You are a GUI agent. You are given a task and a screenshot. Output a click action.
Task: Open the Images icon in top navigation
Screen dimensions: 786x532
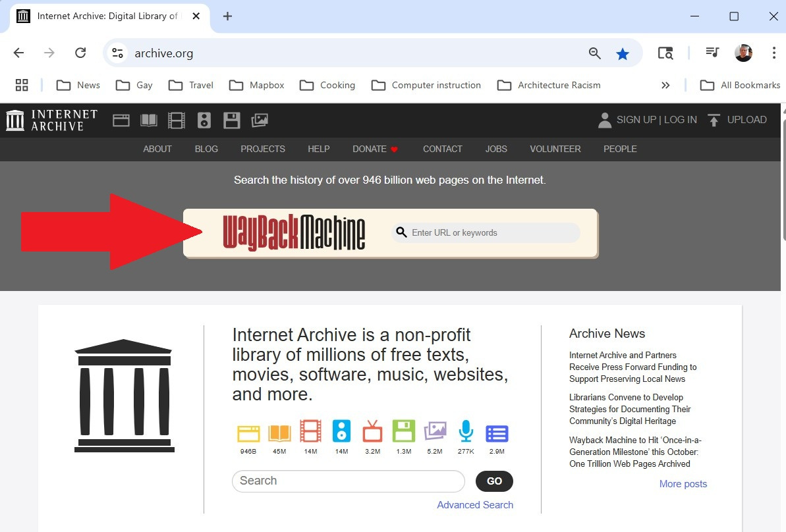pos(260,120)
